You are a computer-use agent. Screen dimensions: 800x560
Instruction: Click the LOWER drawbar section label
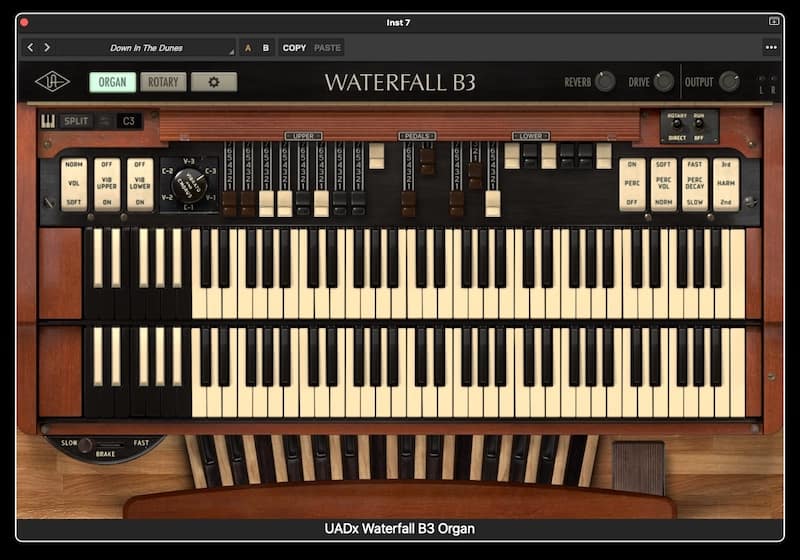pos(531,136)
